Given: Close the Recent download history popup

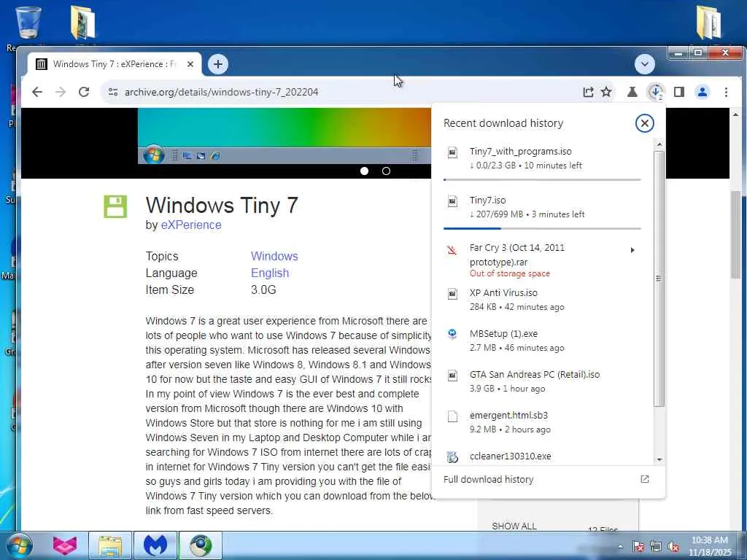Looking at the screenshot, I should 645,123.
